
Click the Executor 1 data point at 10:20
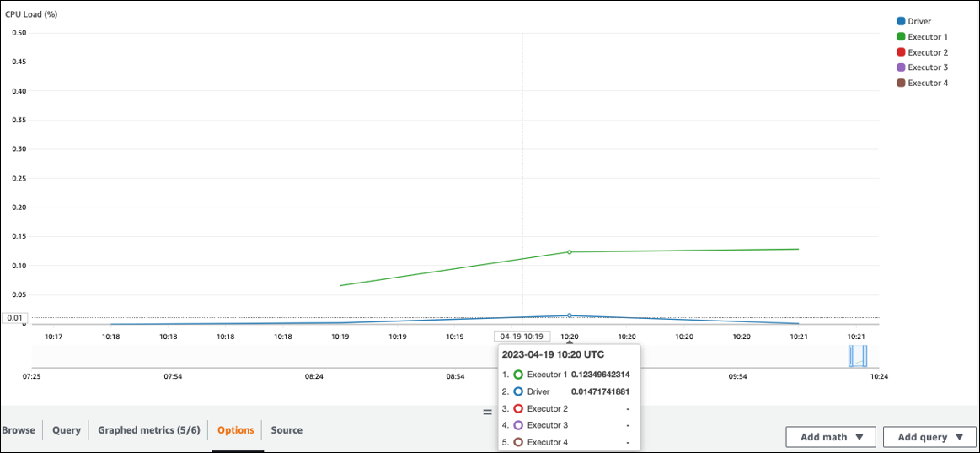click(570, 252)
